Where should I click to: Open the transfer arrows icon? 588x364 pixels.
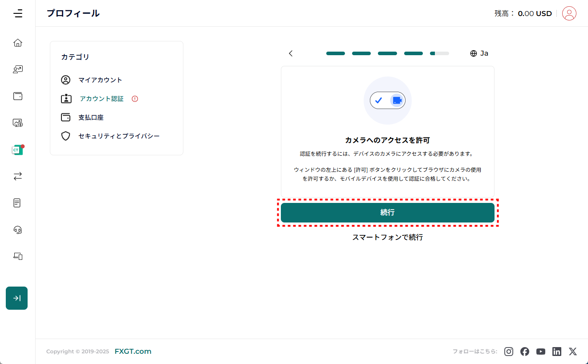(x=18, y=177)
